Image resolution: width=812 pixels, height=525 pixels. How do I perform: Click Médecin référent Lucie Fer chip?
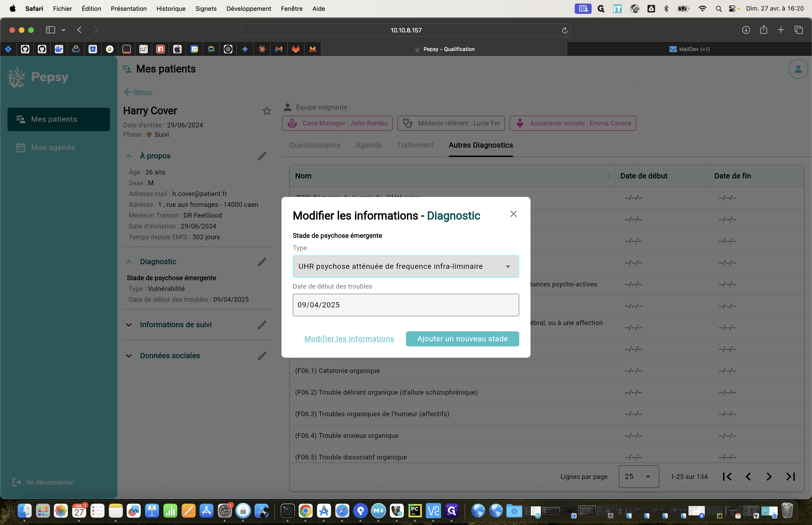(x=451, y=123)
